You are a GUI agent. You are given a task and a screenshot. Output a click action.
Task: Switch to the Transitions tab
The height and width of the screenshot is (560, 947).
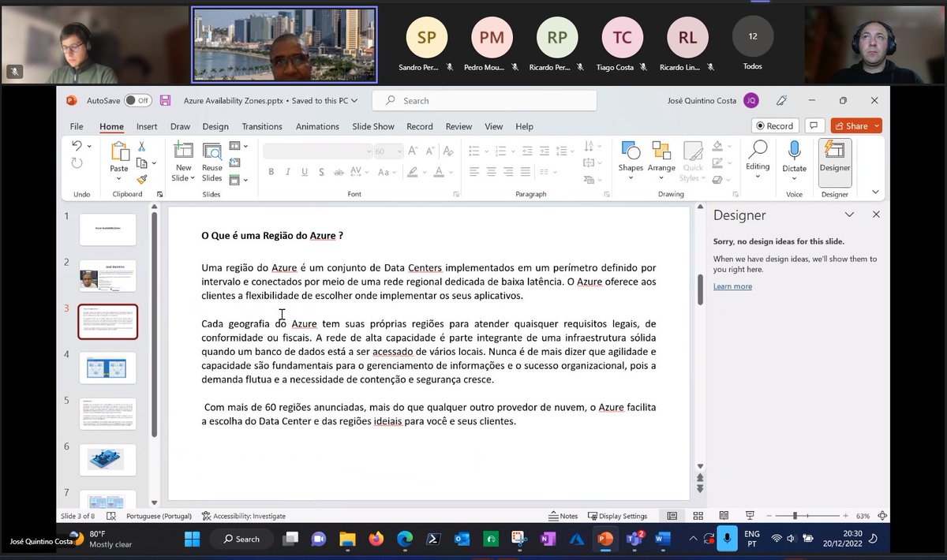point(262,126)
